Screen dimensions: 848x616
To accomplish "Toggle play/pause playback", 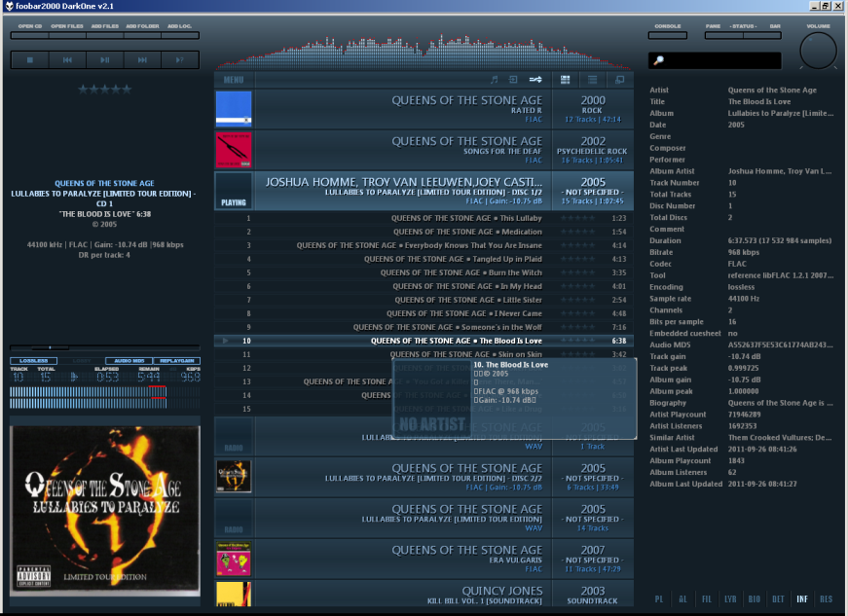I will coord(105,60).
